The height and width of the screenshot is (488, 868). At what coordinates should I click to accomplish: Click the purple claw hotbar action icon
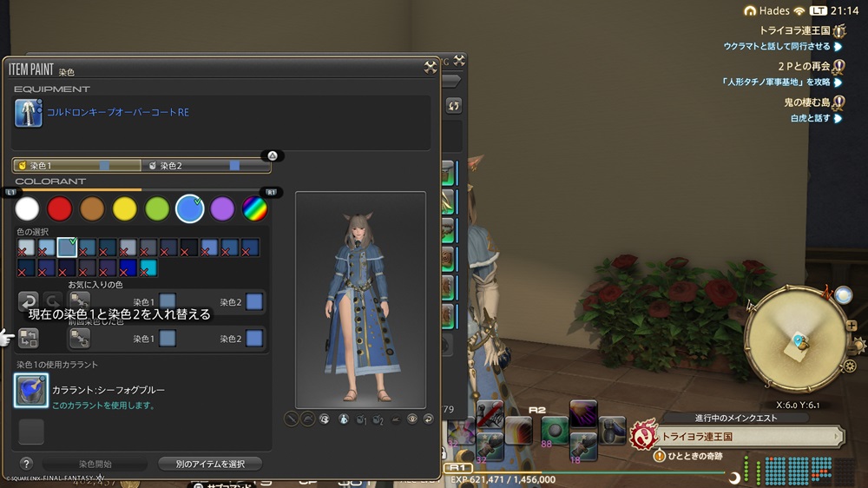[583, 414]
